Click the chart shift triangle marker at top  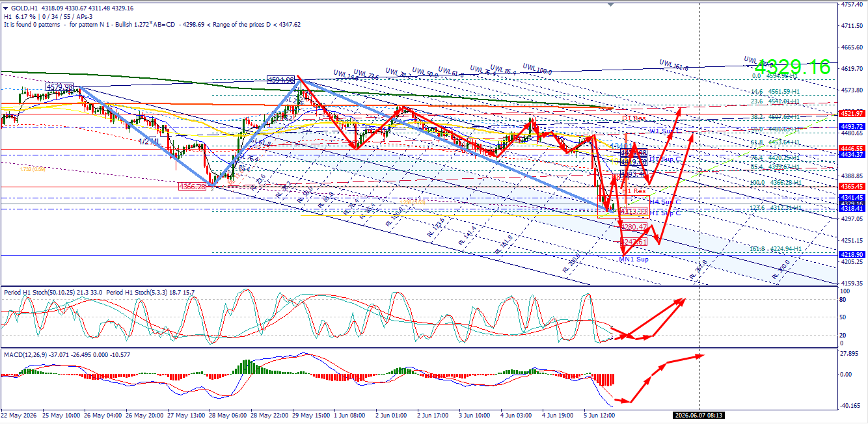(610, 4)
